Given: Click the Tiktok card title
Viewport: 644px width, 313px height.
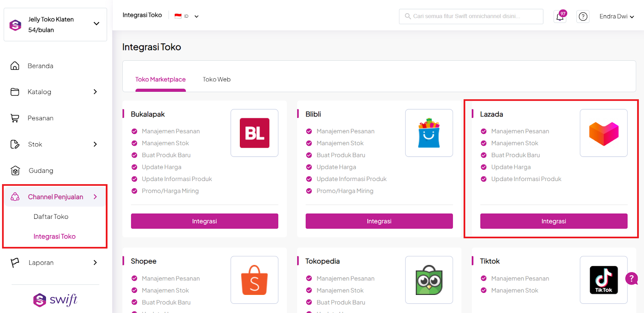Looking at the screenshot, I should (x=490, y=261).
